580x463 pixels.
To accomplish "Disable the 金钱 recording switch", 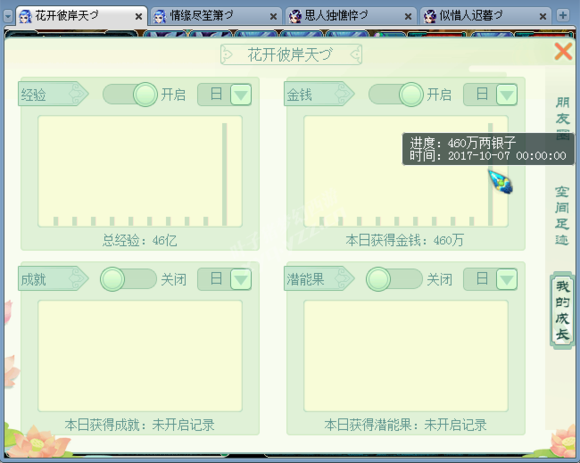I will pyautogui.click(x=396, y=94).
